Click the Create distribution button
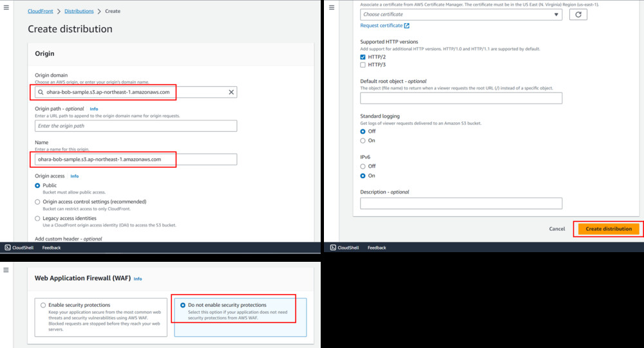This screenshot has width=644, height=348. [x=609, y=229]
